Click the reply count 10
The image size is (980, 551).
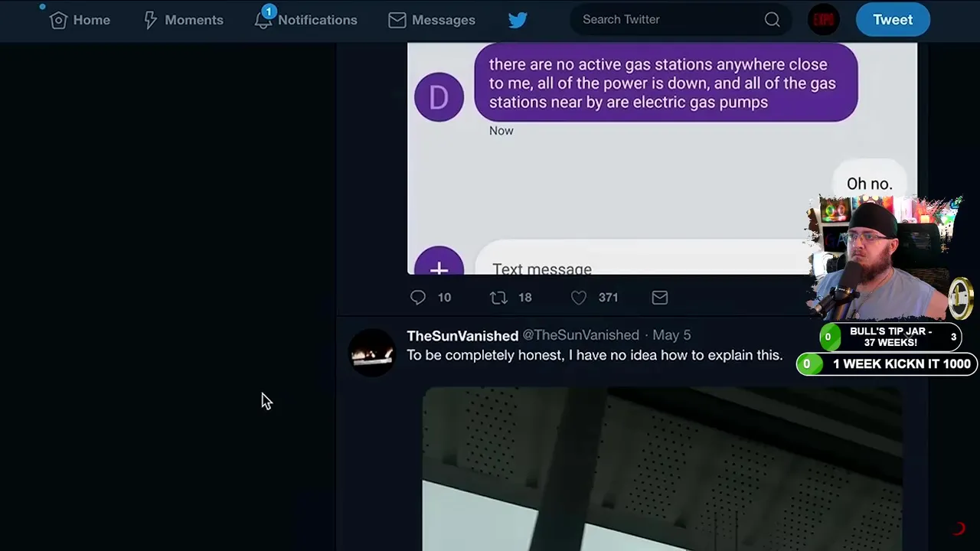[x=444, y=298]
